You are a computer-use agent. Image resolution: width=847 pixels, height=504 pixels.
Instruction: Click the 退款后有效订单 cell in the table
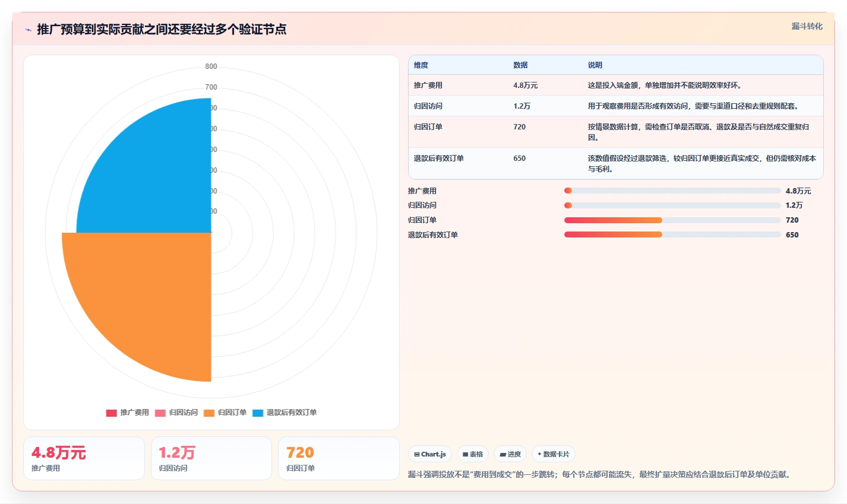[439, 159]
